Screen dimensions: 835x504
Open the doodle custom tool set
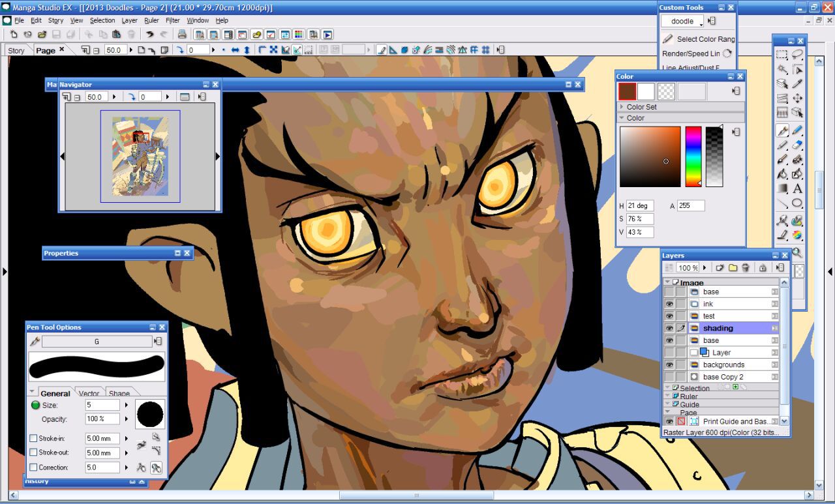[x=682, y=21]
